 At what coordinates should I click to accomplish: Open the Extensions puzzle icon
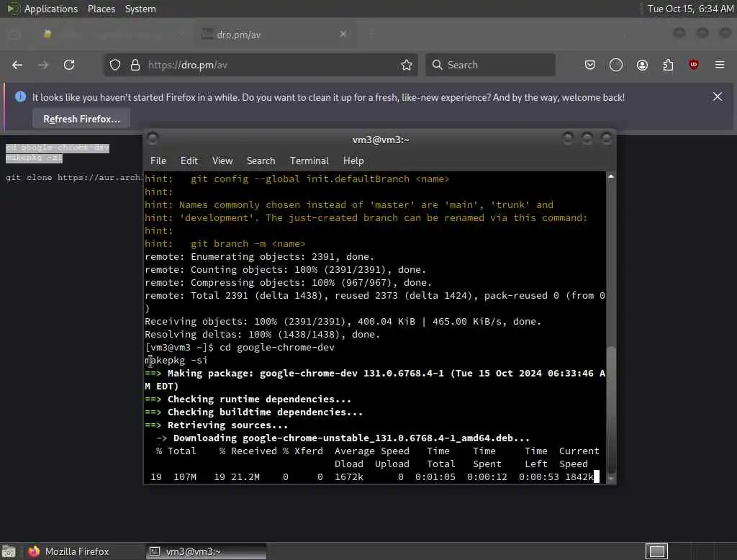tap(668, 65)
